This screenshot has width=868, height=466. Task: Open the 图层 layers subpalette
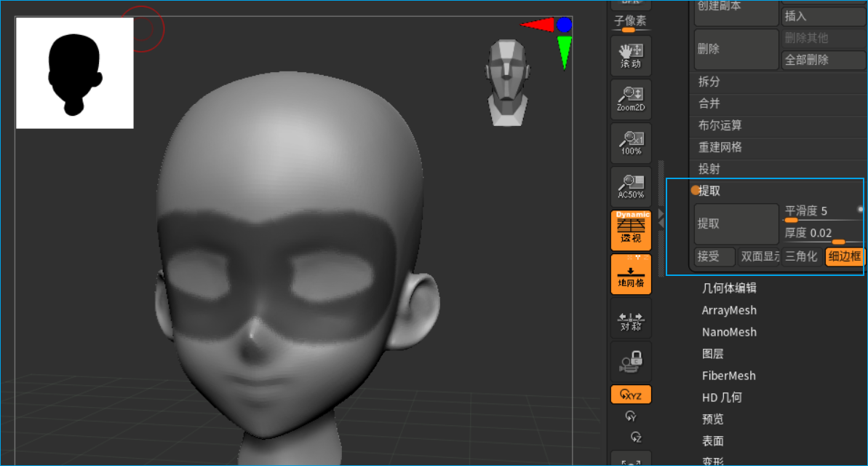point(712,354)
